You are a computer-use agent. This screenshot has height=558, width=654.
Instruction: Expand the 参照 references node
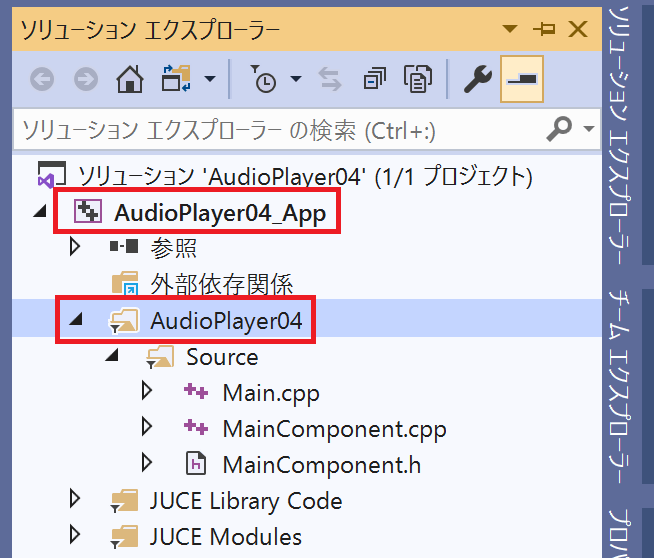tap(75, 246)
